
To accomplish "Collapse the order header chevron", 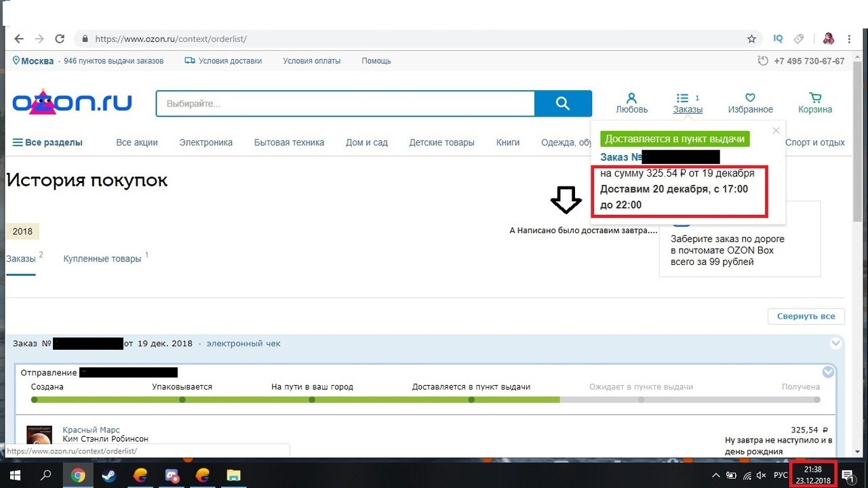I will pyautogui.click(x=835, y=344).
